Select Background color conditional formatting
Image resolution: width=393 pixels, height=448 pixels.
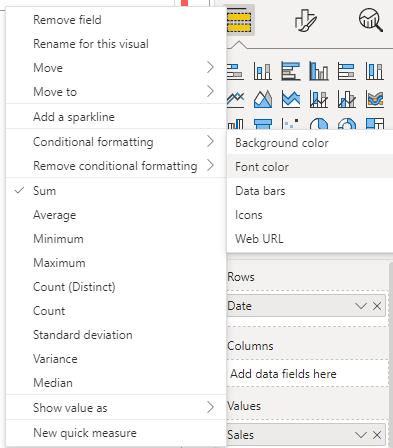point(310,143)
